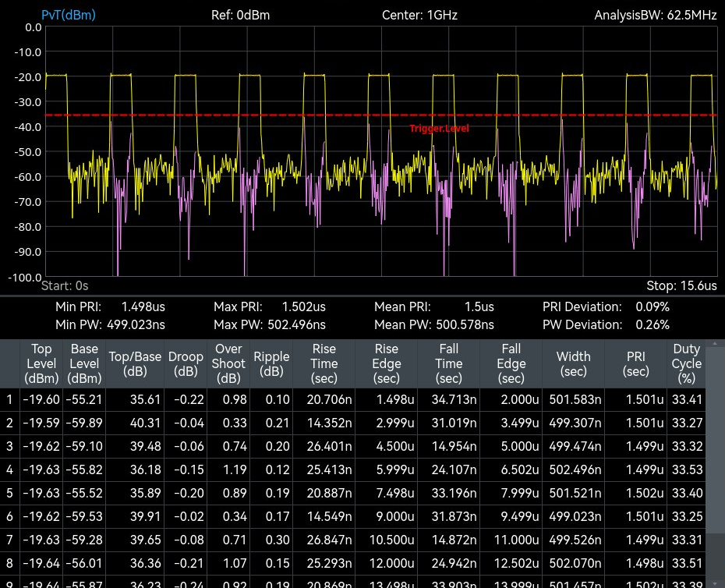
Task: Open the AnalysisBW: 62.5MHz setting
Action: point(655,16)
